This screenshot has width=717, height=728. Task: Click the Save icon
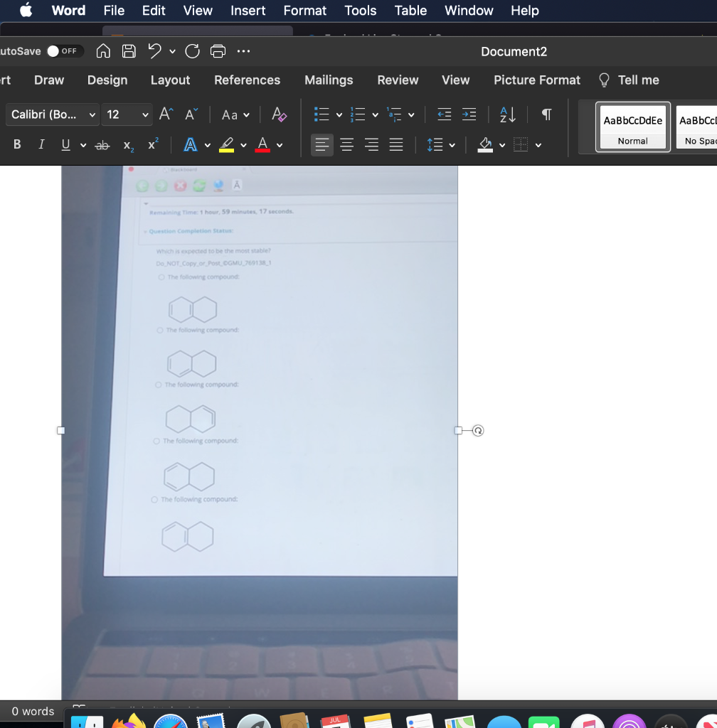(x=127, y=50)
